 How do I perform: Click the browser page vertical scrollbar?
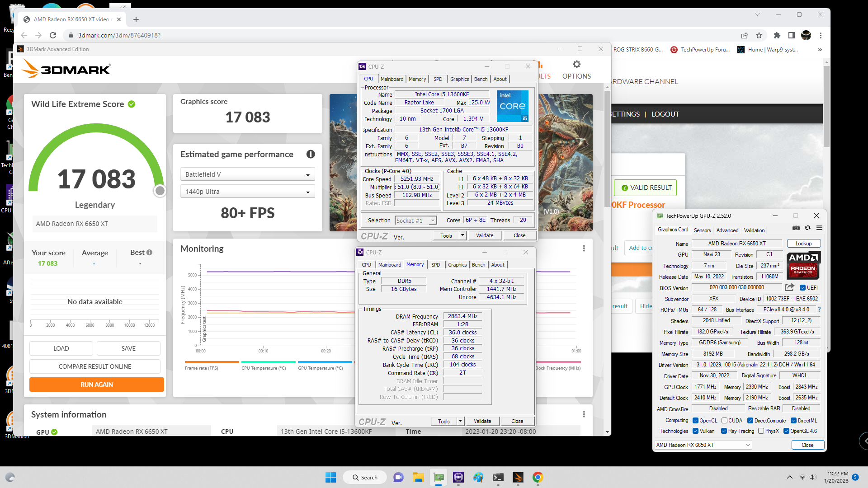(x=826, y=107)
